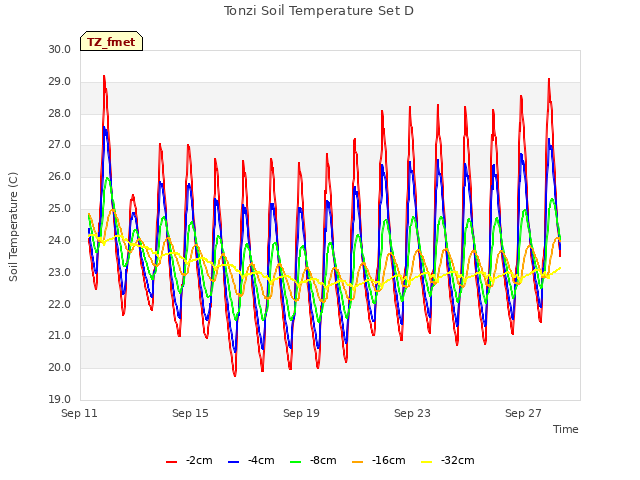The width and height of the screenshot is (640, 480).
Task: Select the -32cm legend label
Action: (458, 460)
